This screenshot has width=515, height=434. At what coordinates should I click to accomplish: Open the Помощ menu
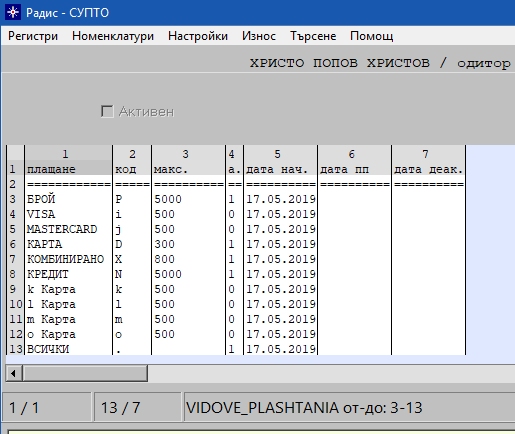[372, 36]
